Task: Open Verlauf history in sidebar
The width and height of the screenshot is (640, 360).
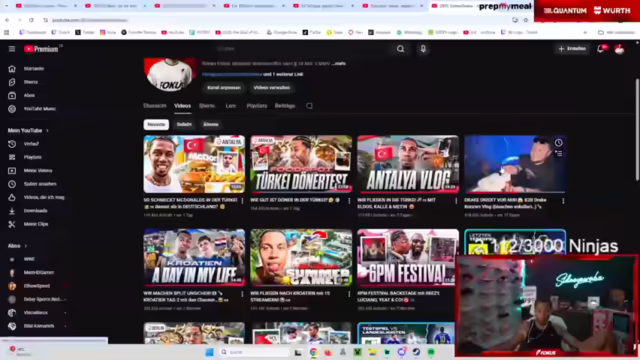Action: [x=31, y=144]
